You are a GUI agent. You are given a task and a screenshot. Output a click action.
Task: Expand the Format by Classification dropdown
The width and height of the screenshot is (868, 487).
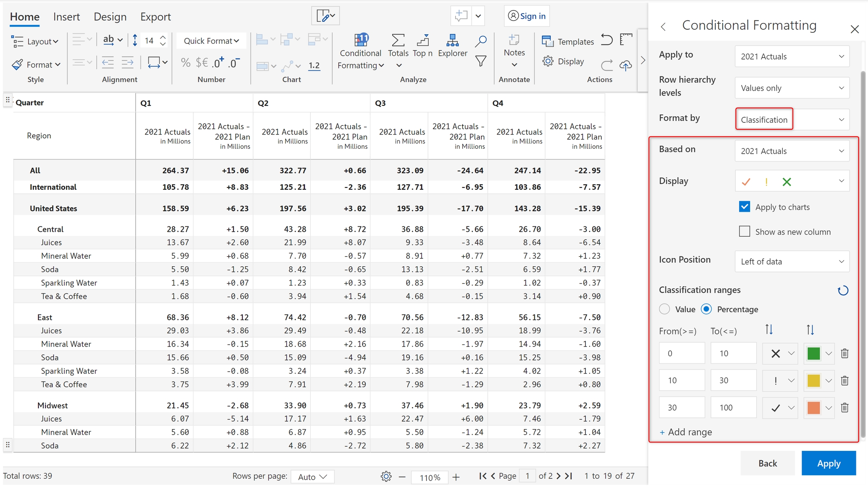[792, 119]
